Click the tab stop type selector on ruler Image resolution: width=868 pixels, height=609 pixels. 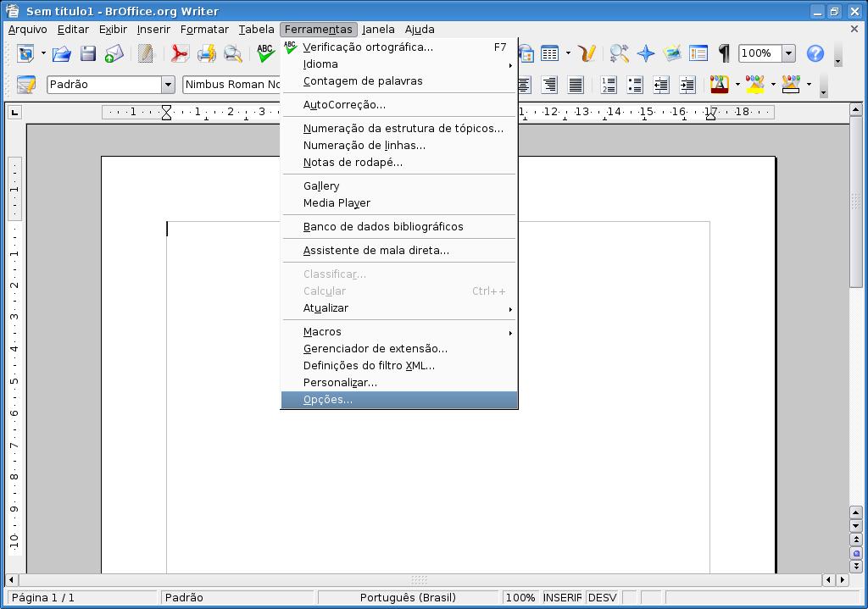(x=15, y=113)
